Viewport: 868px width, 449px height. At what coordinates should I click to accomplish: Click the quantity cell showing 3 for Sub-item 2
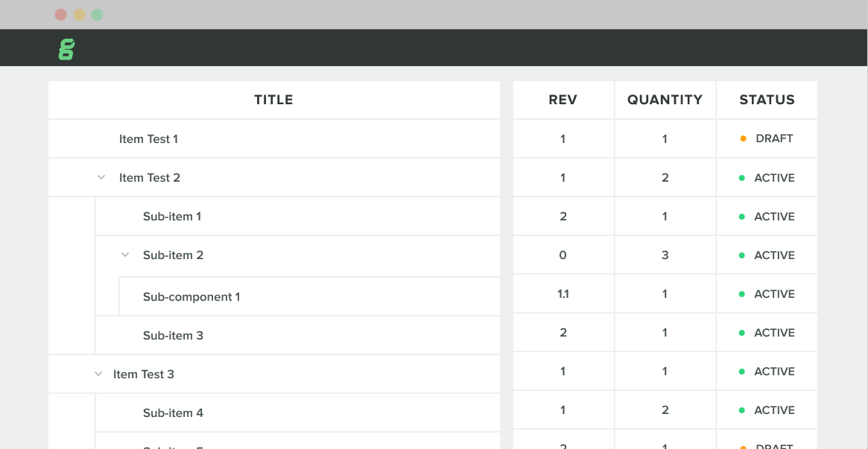click(x=665, y=255)
